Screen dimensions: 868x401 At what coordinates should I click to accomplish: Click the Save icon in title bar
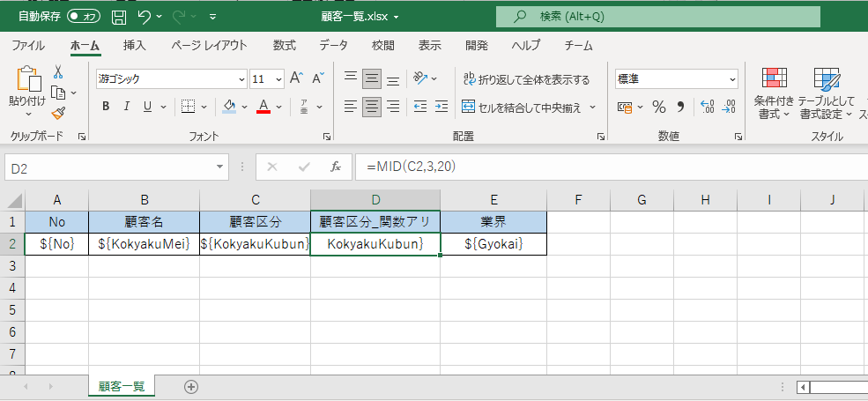click(x=119, y=16)
